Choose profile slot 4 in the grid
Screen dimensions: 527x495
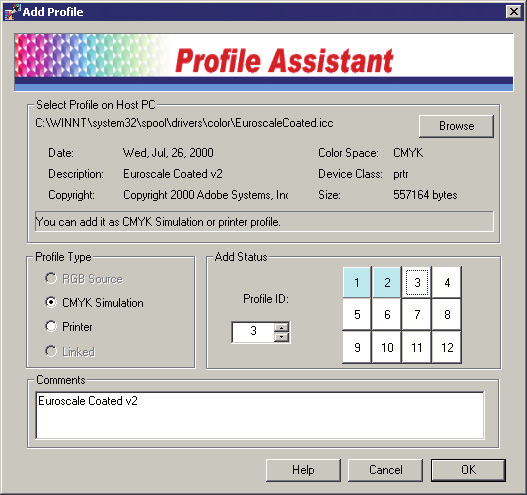click(447, 282)
